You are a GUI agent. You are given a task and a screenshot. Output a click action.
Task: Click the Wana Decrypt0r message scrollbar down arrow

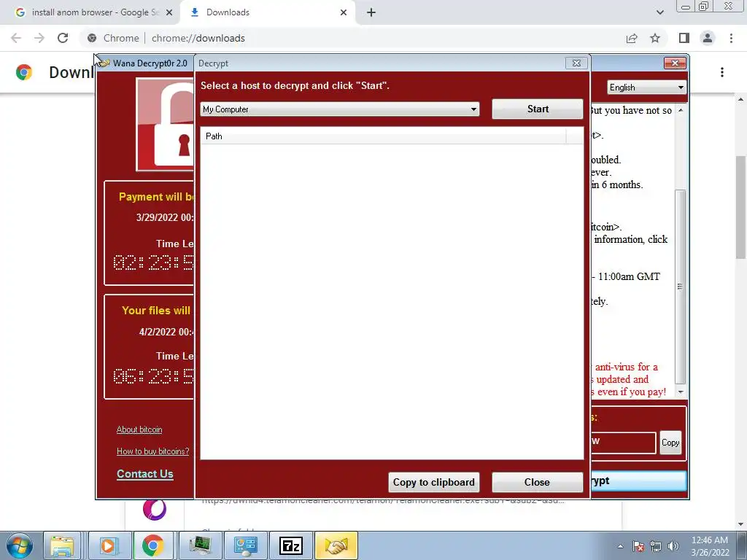coord(681,392)
